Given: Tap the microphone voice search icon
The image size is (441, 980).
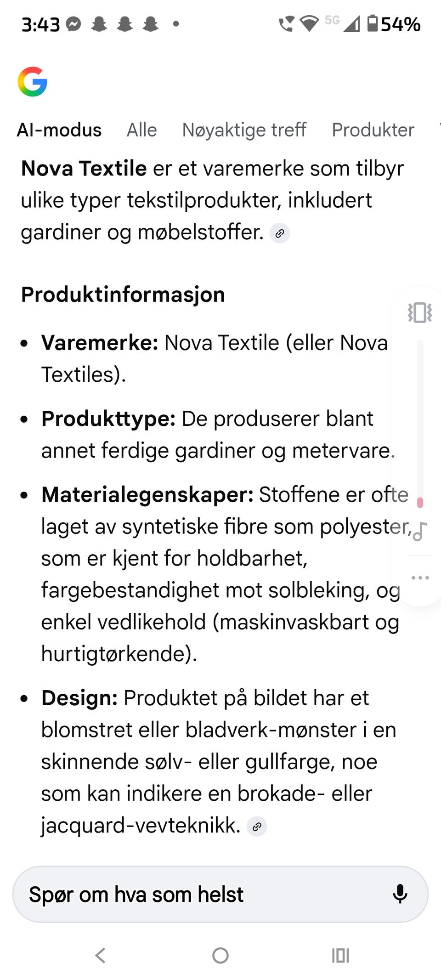Looking at the screenshot, I should [400, 894].
